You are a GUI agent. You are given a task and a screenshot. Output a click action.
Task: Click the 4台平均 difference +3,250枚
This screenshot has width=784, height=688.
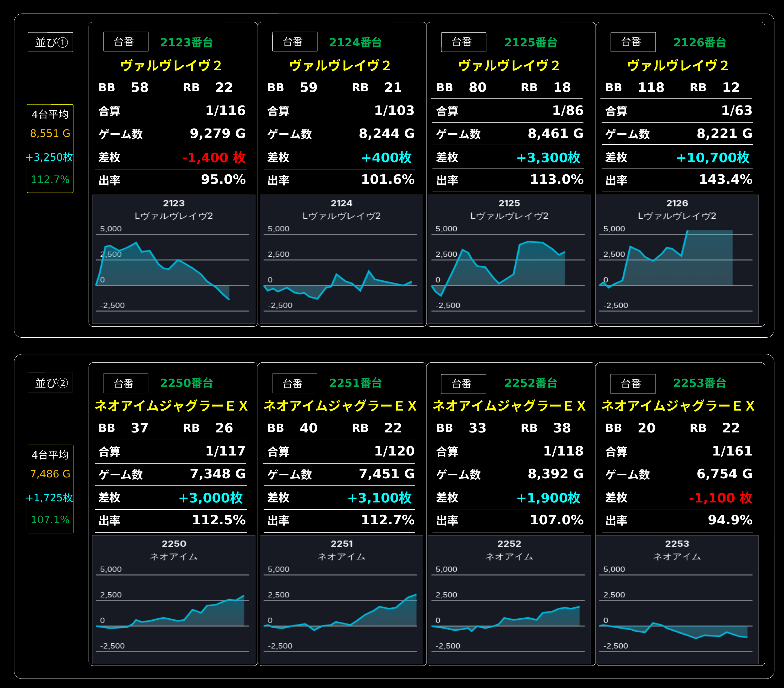pyautogui.click(x=50, y=157)
